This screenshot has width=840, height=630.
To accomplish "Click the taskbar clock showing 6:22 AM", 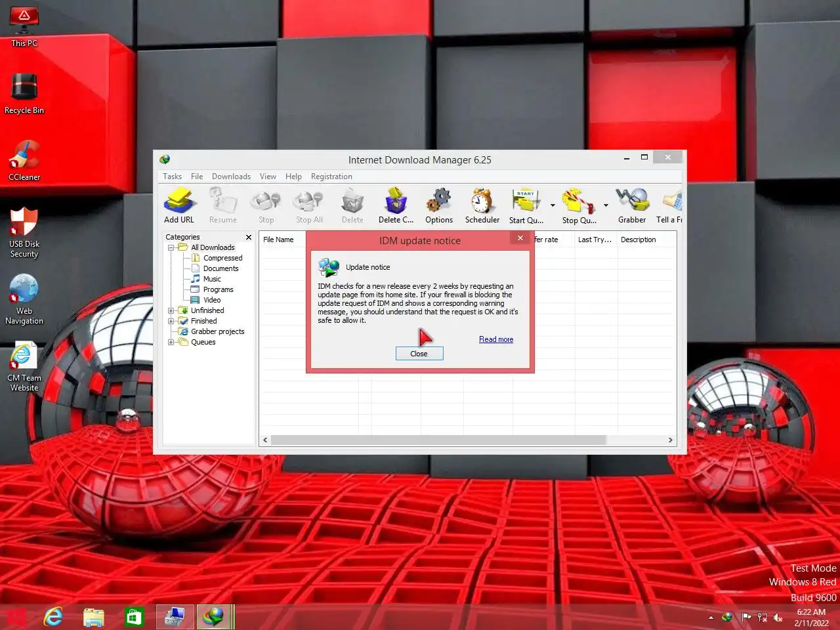I will coord(811,618).
